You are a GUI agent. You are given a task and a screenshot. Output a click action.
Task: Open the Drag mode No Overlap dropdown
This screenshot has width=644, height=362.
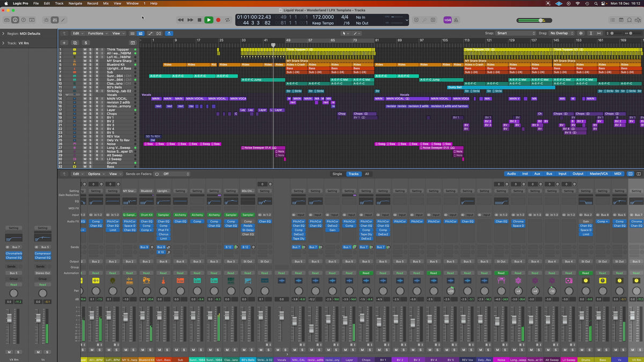[x=562, y=33]
